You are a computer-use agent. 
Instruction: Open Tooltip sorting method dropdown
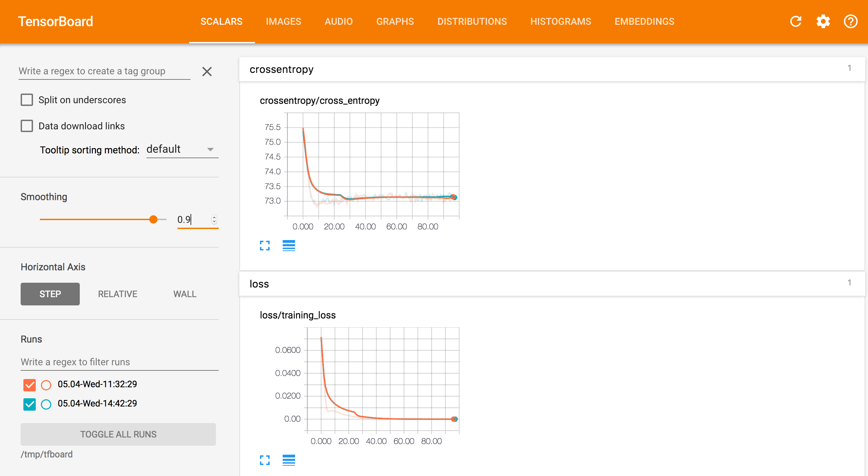(x=182, y=150)
